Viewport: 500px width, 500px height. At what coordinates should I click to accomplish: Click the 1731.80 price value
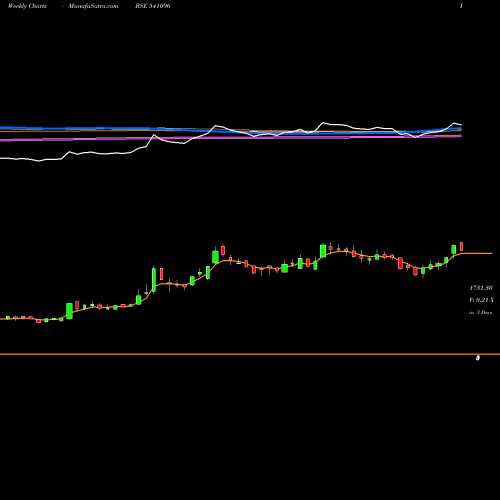(x=481, y=288)
